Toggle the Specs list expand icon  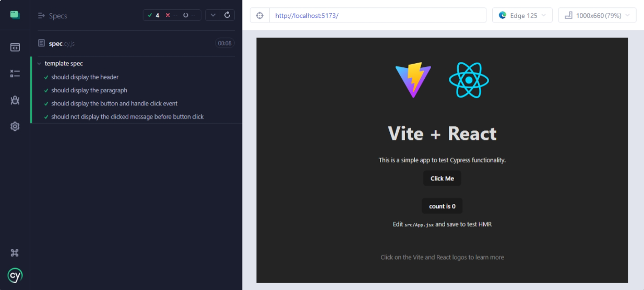pyautogui.click(x=41, y=16)
